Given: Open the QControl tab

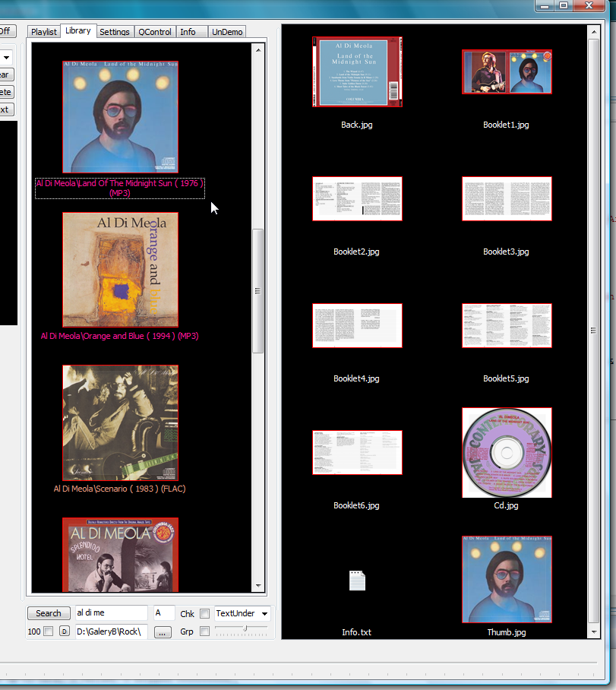Looking at the screenshot, I should click(155, 32).
